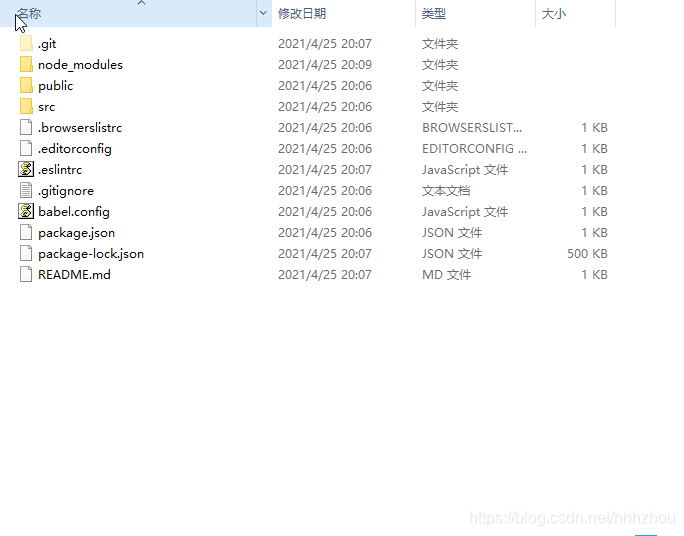This screenshot has width=684, height=536.
Task: Select the file name public
Action: pyautogui.click(x=55, y=86)
